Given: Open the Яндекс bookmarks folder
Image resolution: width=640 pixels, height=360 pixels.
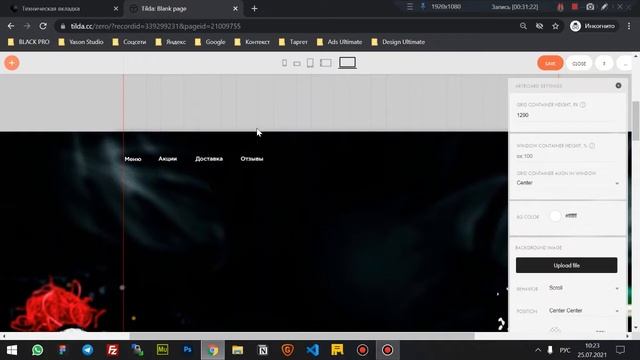Looking at the screenshot, I should tap(171, 42).
